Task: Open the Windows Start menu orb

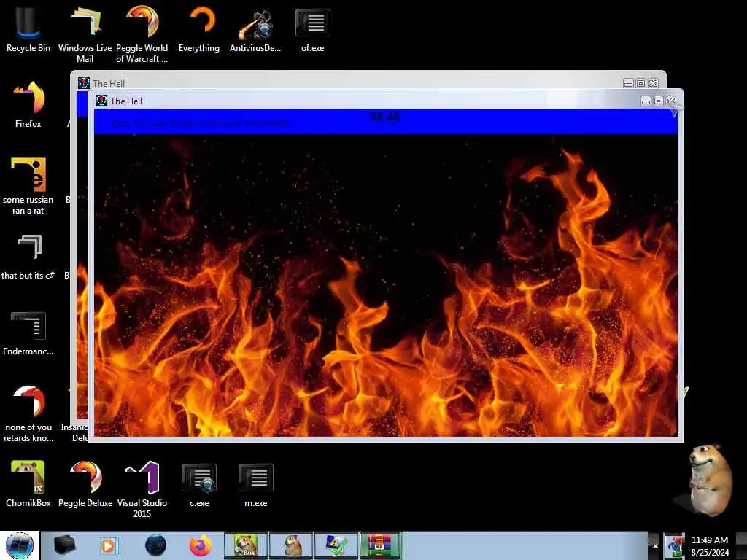Action: pos(20,545)
